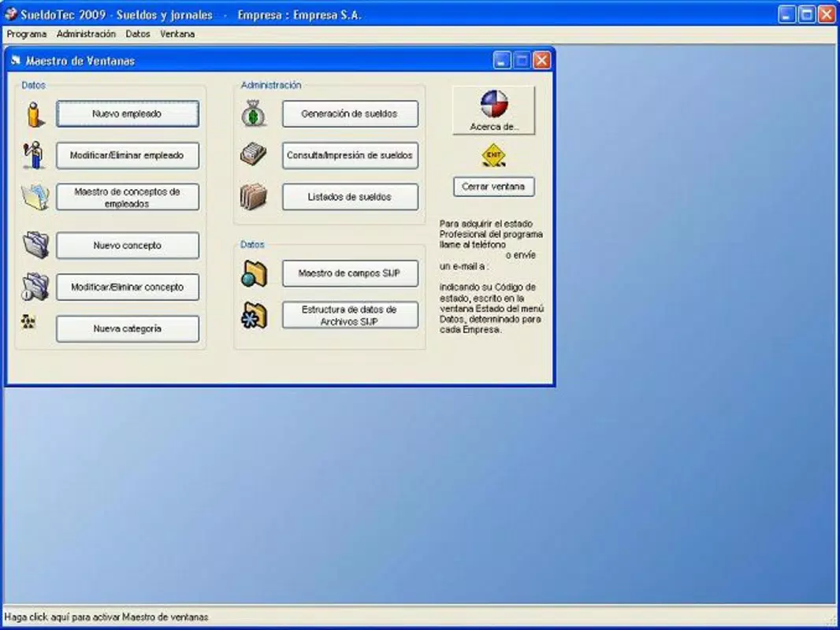Open the Administración menu
The image size is (840, 630).
pyautogui.click(x=86, y=34)
